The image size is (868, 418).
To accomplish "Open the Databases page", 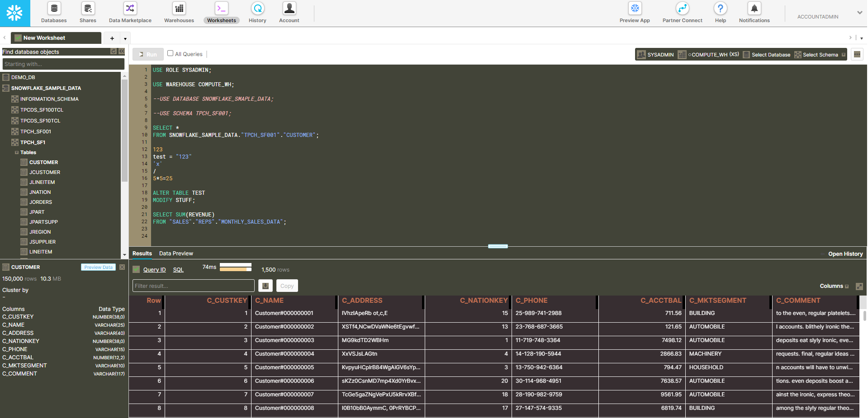I will pyautogui.click(x=54, y=13).
